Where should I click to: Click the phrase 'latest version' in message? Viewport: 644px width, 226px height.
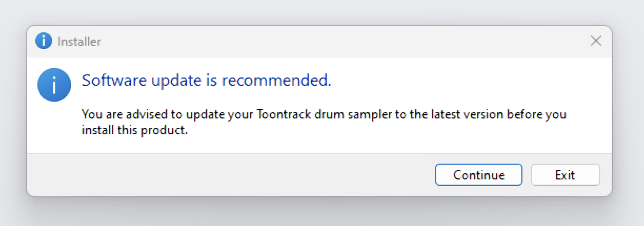click(x=467, y=114)
